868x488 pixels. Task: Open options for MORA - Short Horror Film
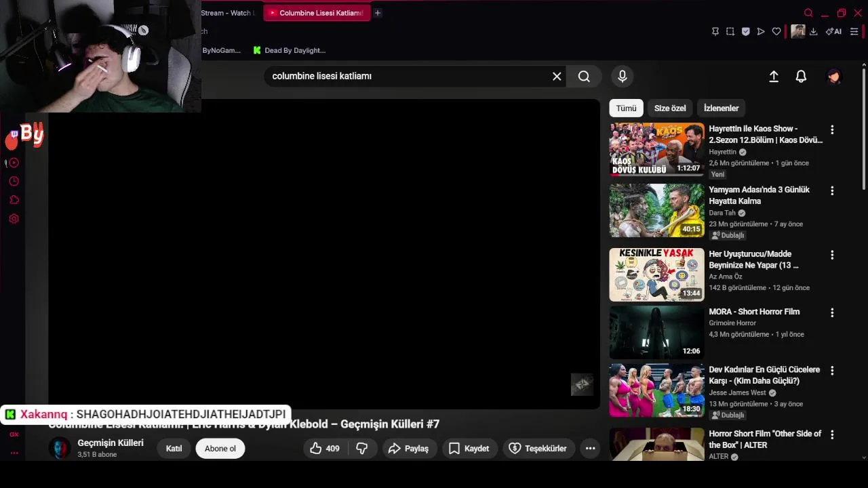pos(832,313)
